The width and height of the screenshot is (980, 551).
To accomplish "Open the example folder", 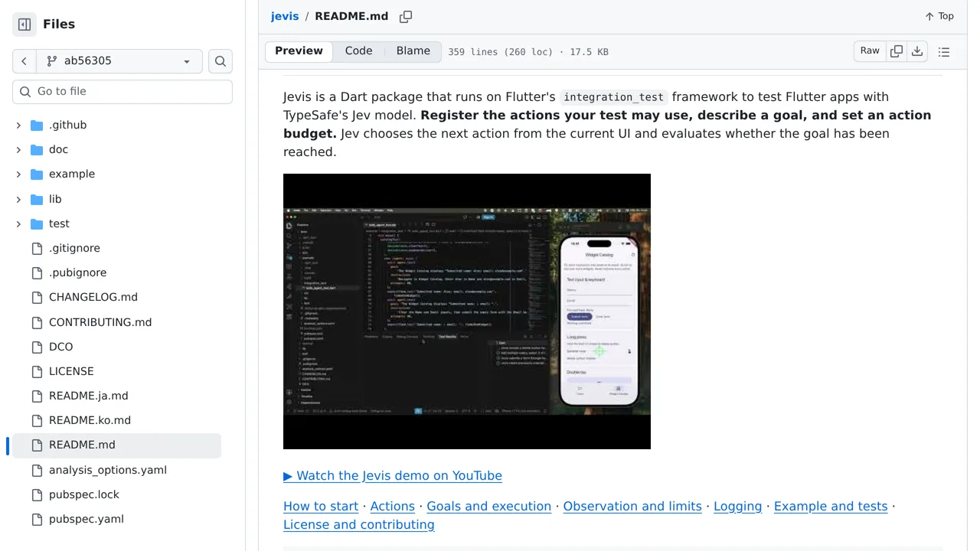I will click(72, 174).
